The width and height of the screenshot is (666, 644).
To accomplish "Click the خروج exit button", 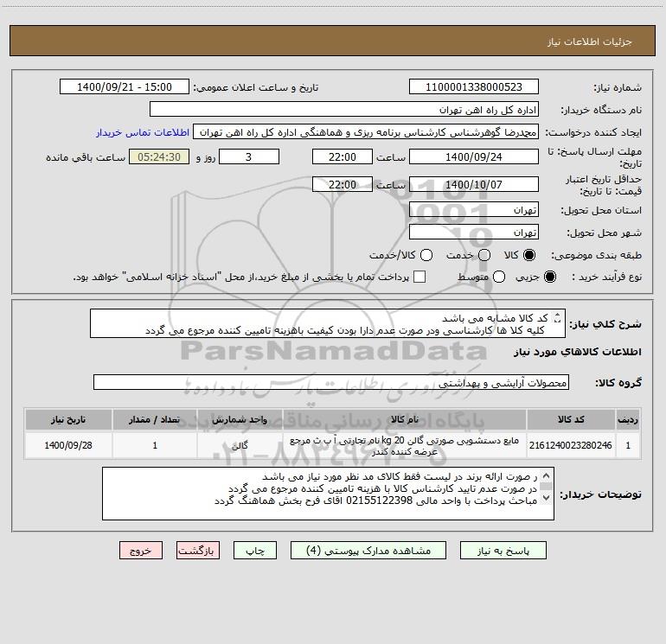I will tap(141, 551).
